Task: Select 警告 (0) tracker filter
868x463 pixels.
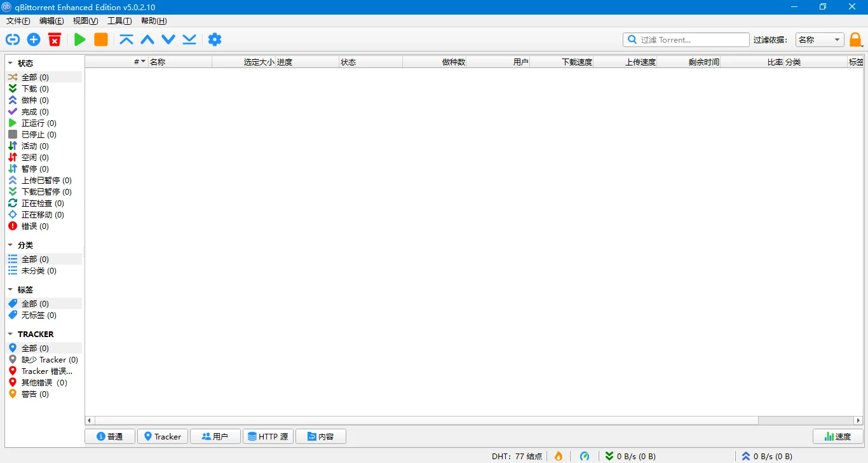Action: pyautogui.click(x=44, y=394)
